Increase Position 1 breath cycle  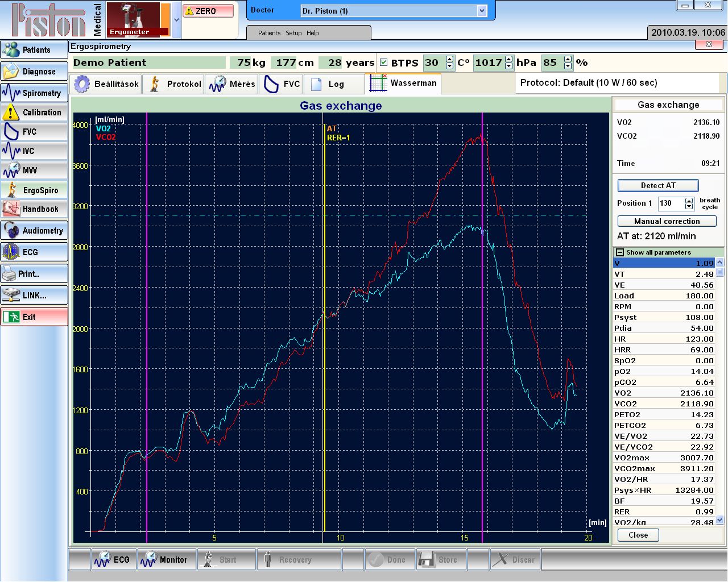(689, 200)
